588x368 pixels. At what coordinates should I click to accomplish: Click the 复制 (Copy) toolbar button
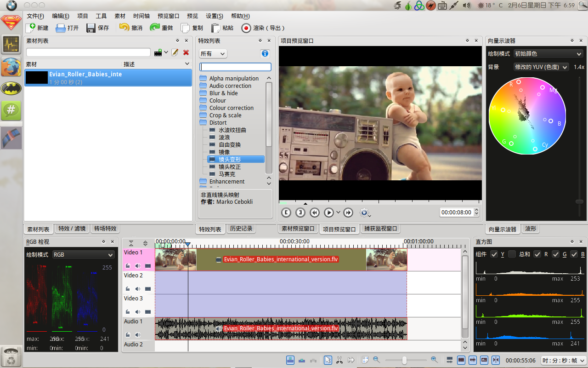point(192,28)
